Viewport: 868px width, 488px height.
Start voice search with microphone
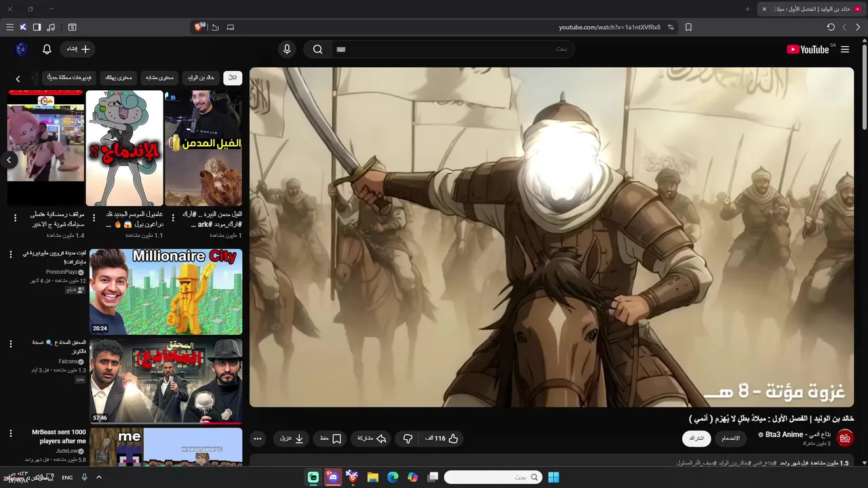coord(287,49)
